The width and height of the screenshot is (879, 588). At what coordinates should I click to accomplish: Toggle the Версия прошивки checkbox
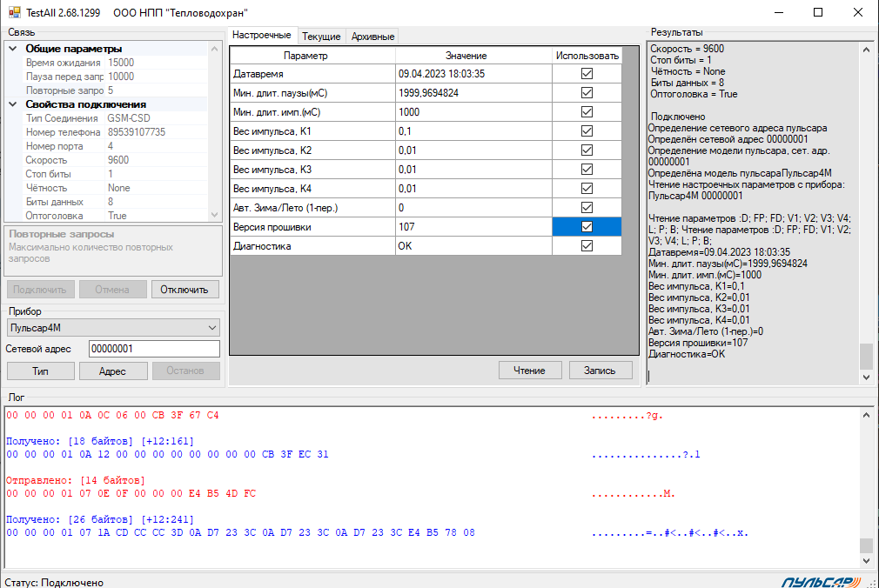587,226
